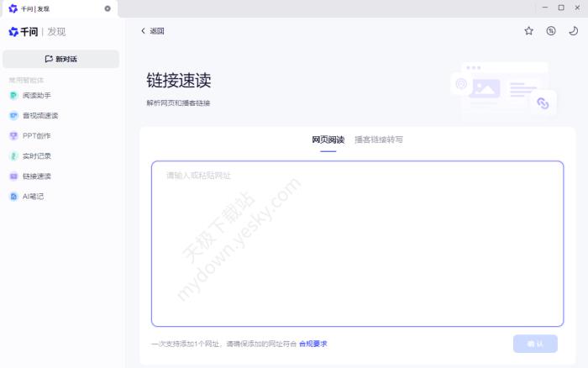Open AI笔记 in the sidebar
This screenshot has width=588, height=368.
tap(33, 197)
